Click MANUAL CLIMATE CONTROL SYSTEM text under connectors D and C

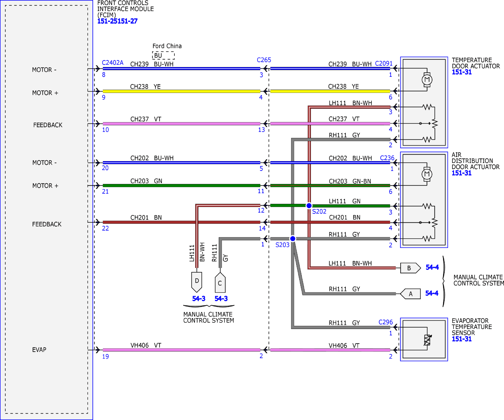coord(208,318)
